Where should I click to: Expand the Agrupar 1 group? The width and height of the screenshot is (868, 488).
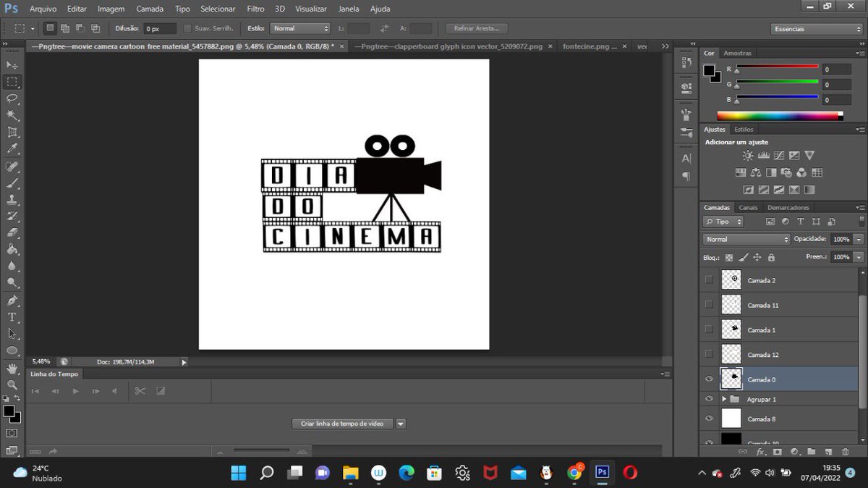point(724,399)
